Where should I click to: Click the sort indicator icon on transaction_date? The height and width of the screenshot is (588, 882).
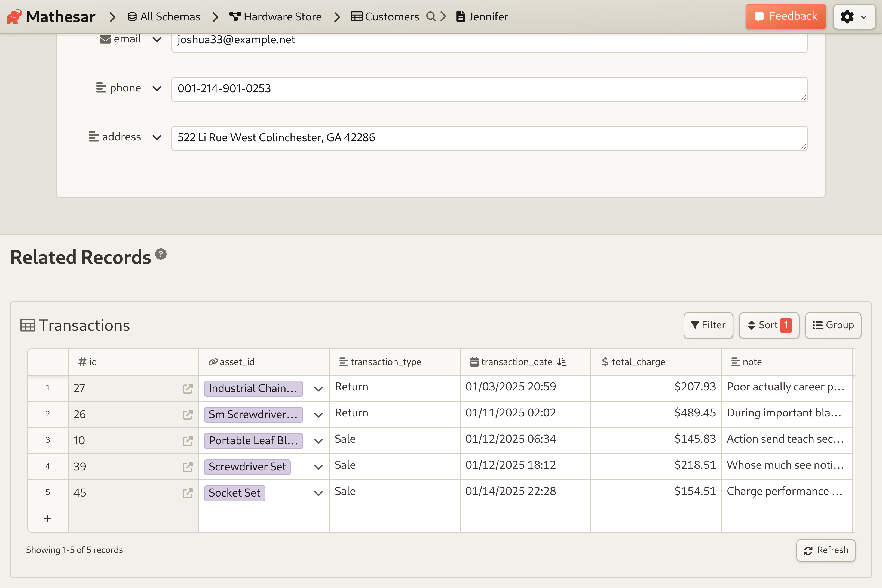pos(561,362)
